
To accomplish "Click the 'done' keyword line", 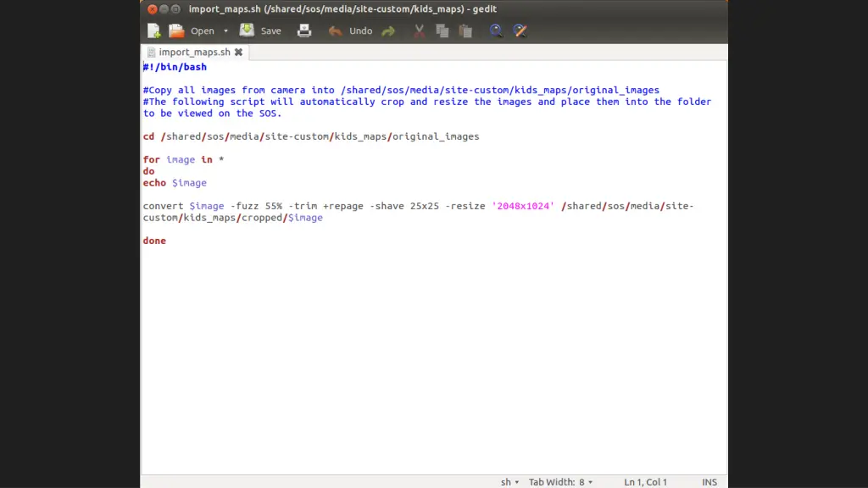I will (154, 241).
